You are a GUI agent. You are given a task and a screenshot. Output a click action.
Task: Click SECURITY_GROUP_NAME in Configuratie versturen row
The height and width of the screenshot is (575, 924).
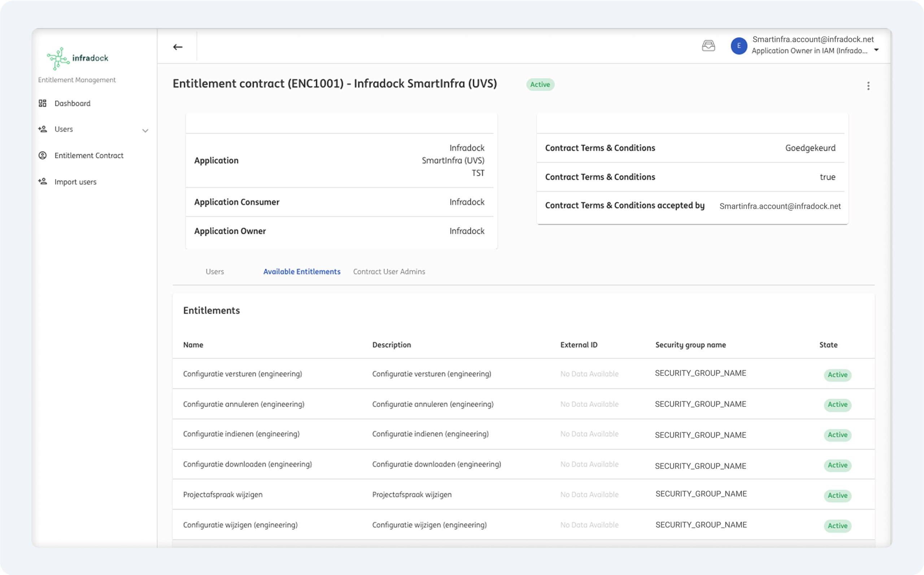tap(700, 373)
